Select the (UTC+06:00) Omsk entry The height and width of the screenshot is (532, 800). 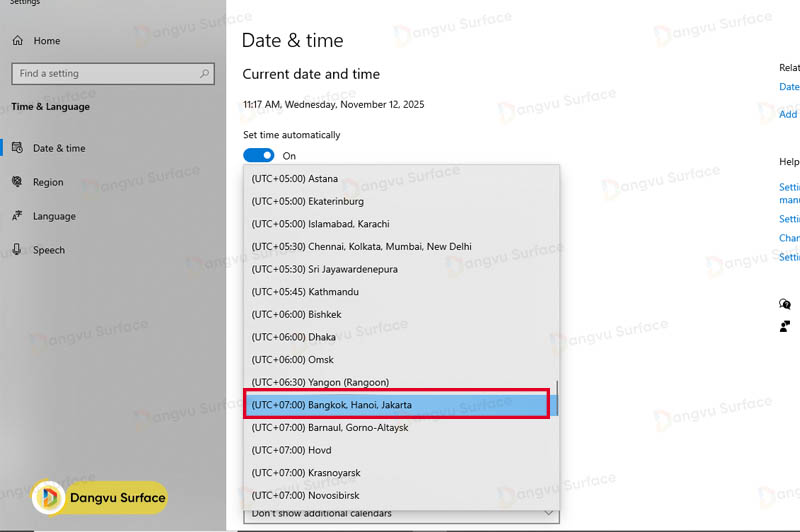[x=293, y=360]
